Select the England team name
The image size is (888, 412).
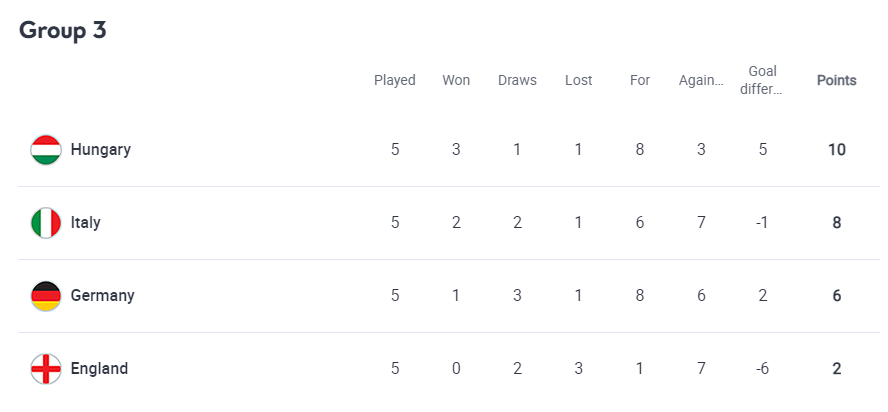(x=99, y=369)
